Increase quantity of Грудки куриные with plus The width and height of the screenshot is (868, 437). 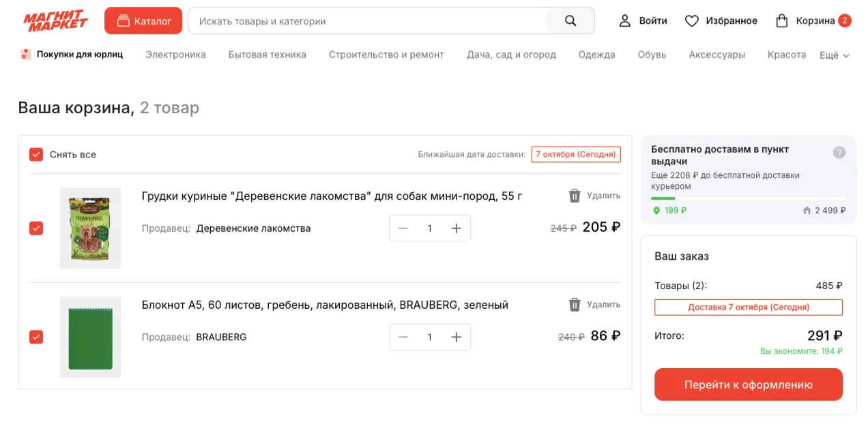[457, 228]
